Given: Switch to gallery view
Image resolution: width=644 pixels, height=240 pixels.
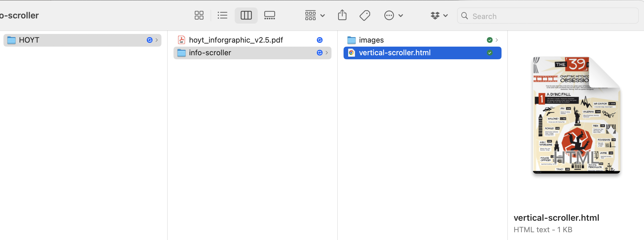Looking at the screenshot, I should 269,15.
